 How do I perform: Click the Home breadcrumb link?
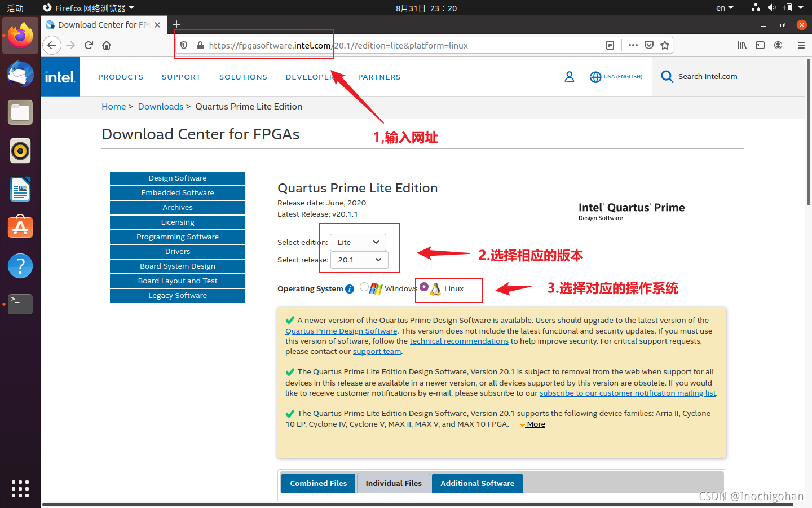point(114,107)
